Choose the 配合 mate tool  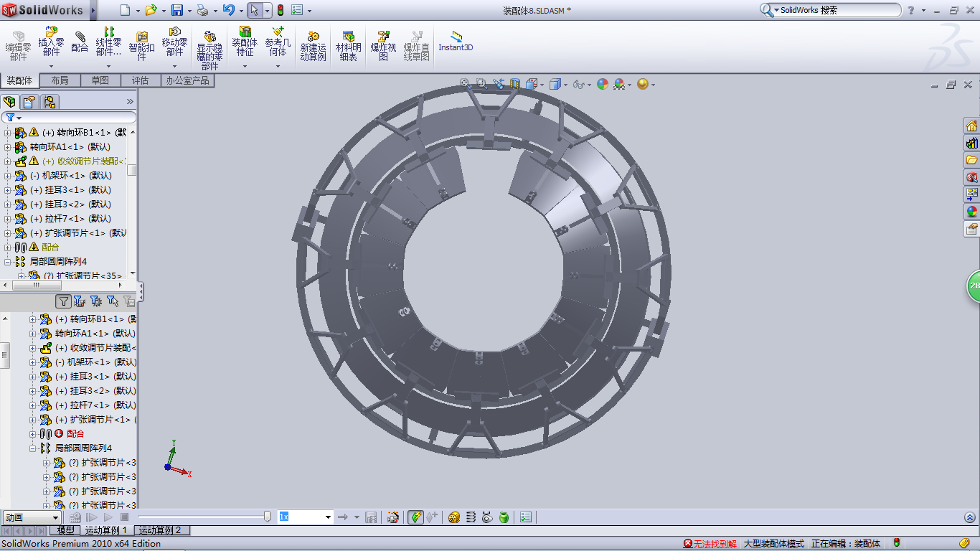[80, 41]
